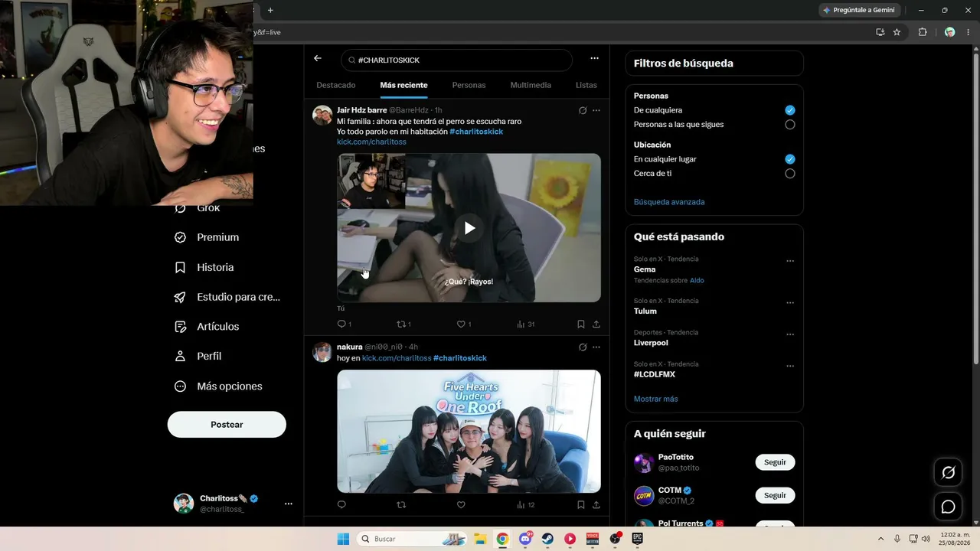Screen dimensions: 980x551
Task: Switch to the Destacado tab
Action: click(336, 85)
